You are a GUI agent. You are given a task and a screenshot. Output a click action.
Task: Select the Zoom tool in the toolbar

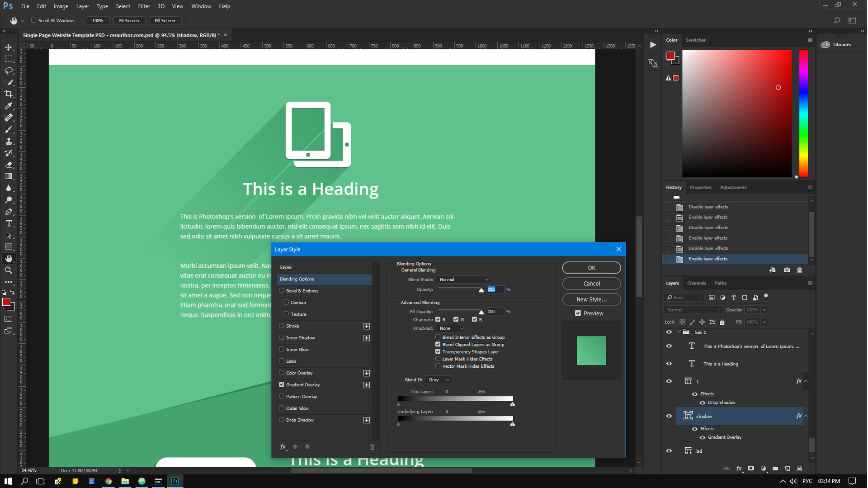click(9, 270)
